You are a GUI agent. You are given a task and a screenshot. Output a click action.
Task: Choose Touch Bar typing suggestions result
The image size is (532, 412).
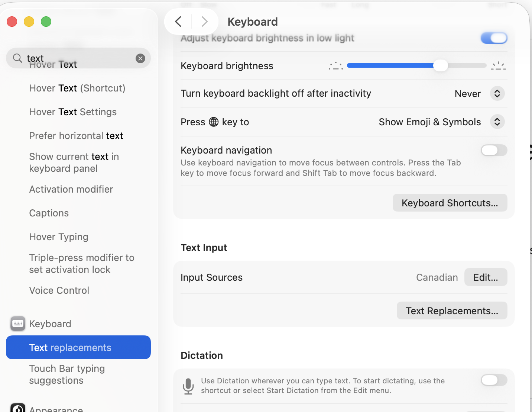[x=67, y=374]
